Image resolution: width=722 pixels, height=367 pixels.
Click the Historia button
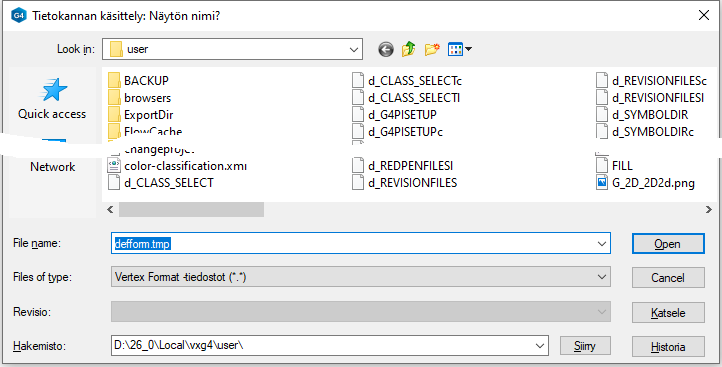668,347
